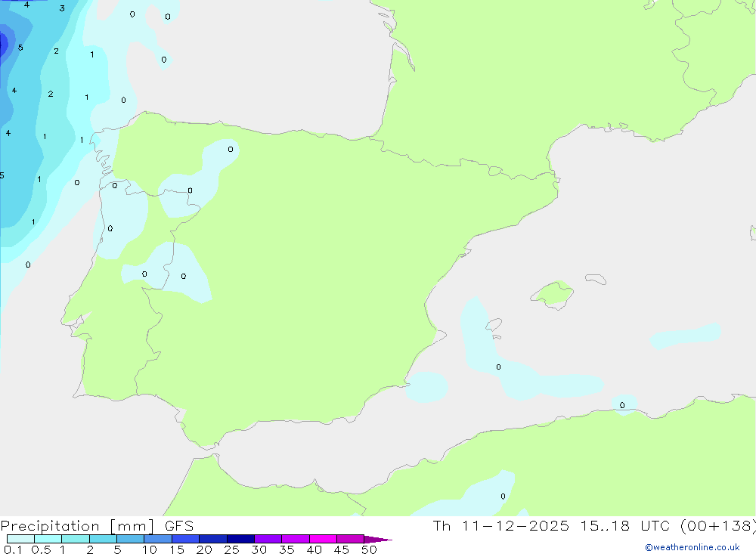Click the '25' legend scale label
Screen dimensions: 756x554
pyautogui.click(x=231, y=549)
